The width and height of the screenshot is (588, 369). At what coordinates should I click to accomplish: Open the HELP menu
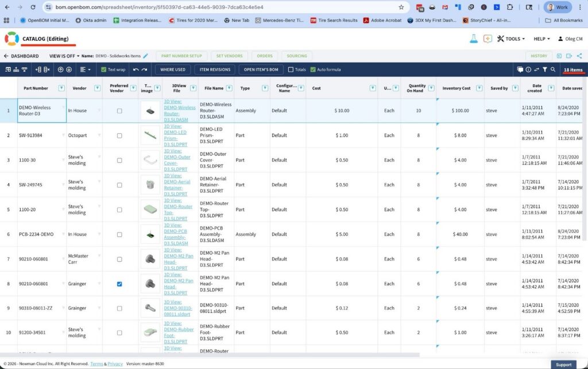tap(541, 39)
